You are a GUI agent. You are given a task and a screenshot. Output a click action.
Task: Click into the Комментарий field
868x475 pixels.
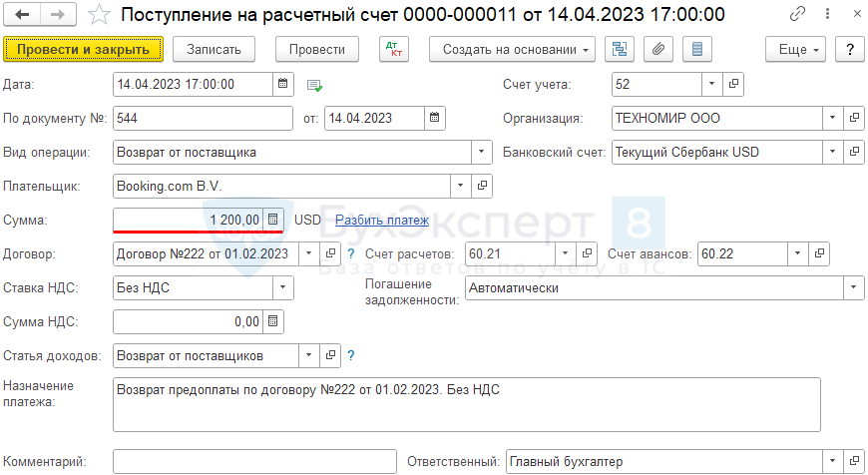254,461
